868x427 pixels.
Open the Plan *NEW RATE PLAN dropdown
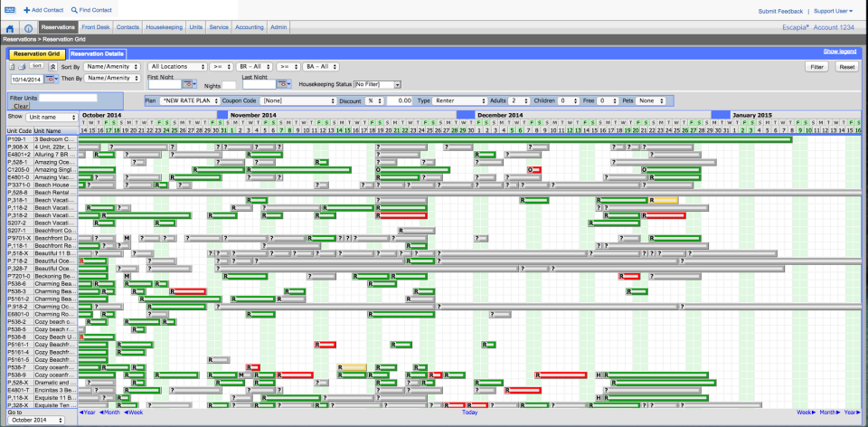[x=189, y=101]
